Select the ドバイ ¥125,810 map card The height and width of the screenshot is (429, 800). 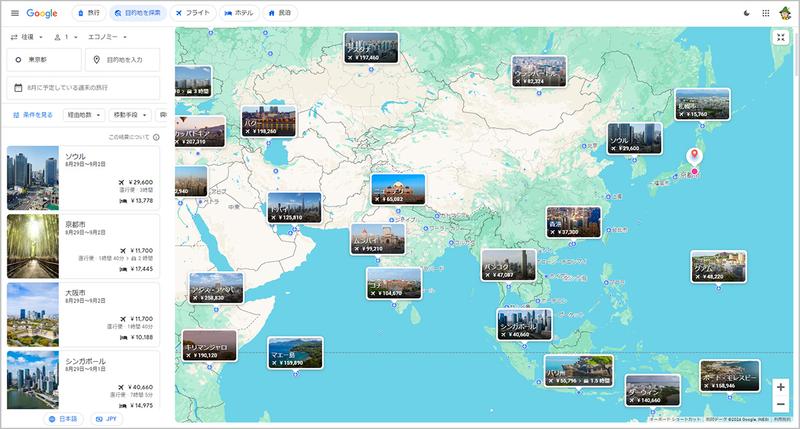tap(295, 208)
